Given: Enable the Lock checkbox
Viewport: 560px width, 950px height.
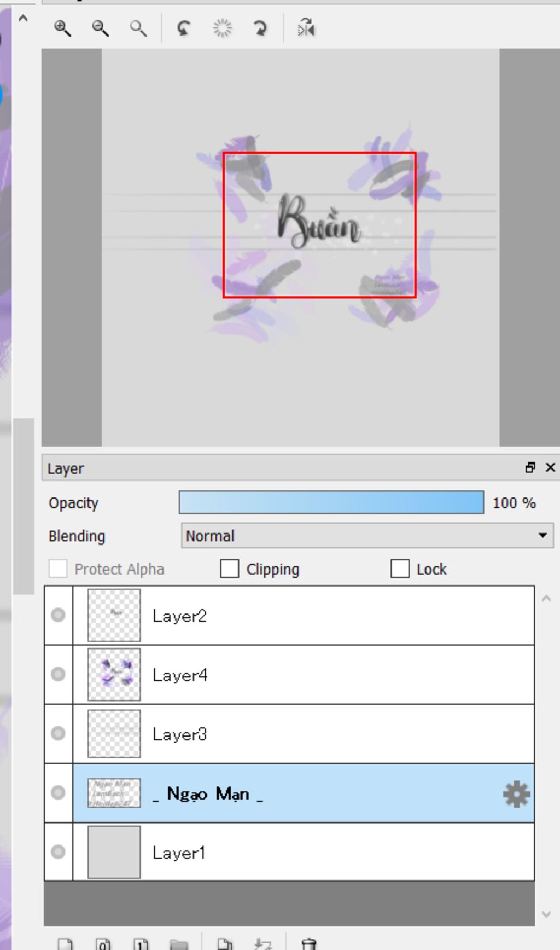Looking at the screenshot, I should tap(400, 569).
